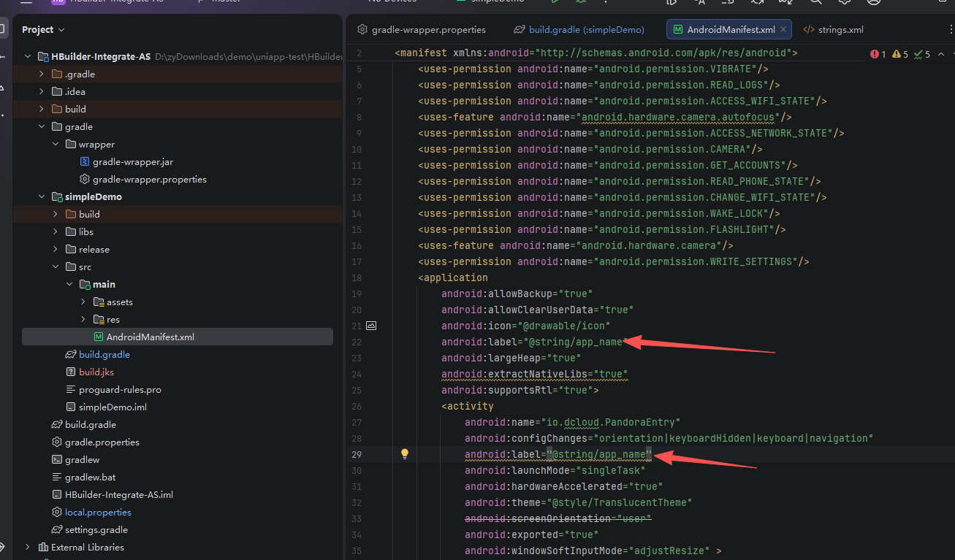Close the AndroidManifest.xml editor tab

[784, 29]
